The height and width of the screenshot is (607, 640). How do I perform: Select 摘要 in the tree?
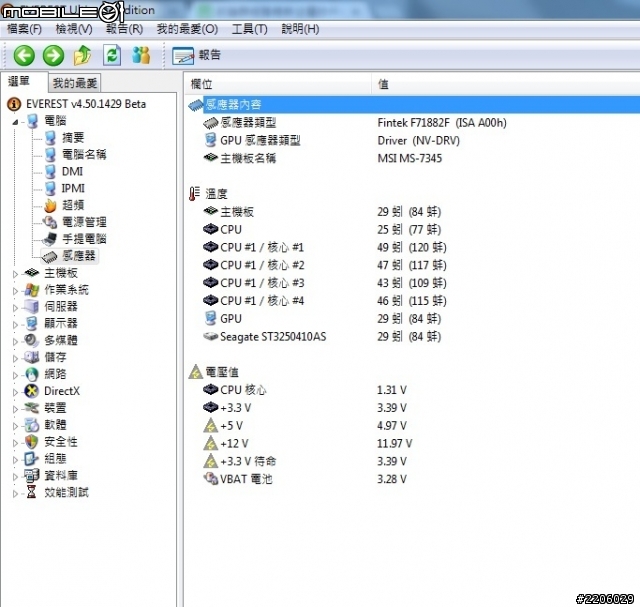(x=73, y=138)
